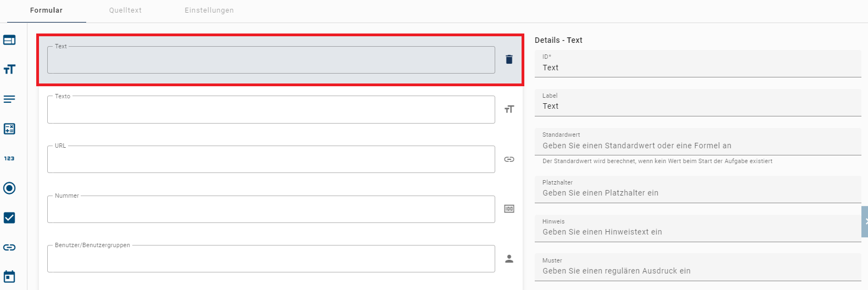Click the multiline text icon in sidebar
868x290 pixels.
pyautogui.click(x=9, y=99)
